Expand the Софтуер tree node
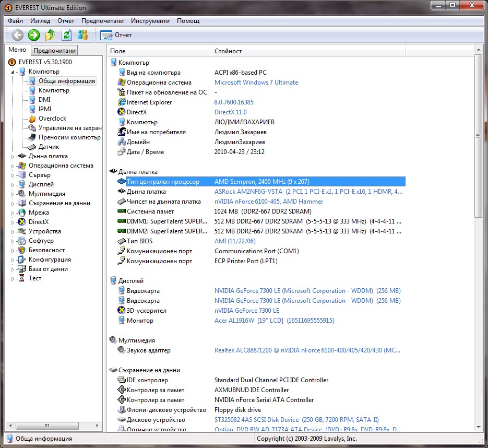 (x=13, y=241)
